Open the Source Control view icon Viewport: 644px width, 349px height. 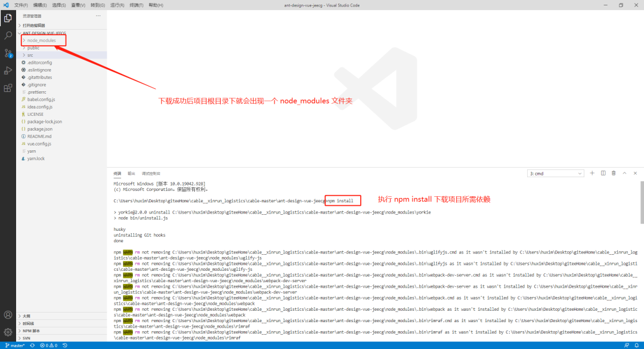click(x=8, y=54)
